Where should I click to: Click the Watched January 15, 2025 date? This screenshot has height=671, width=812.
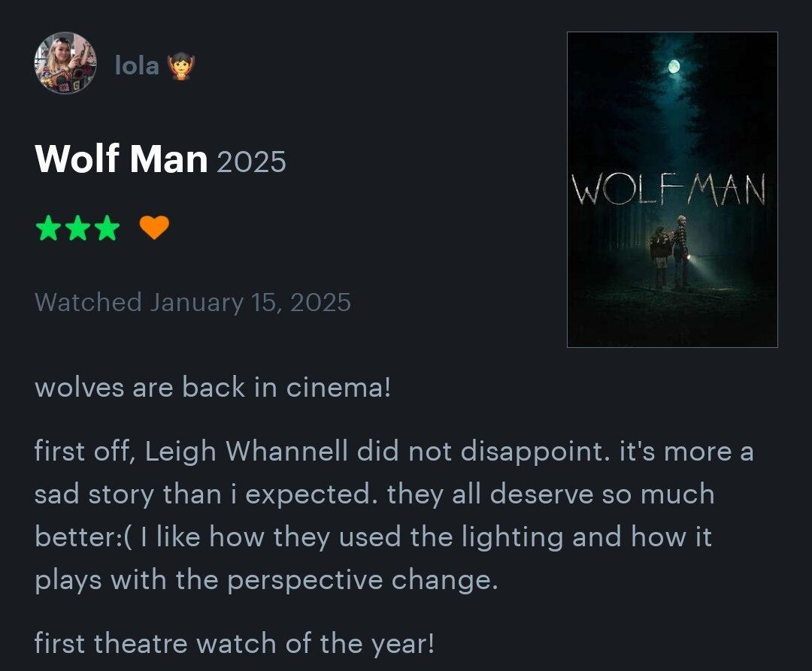192,302
